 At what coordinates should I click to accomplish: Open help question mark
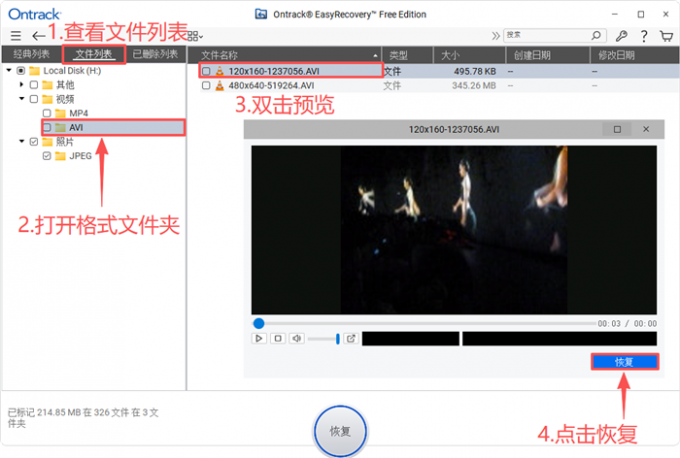644,36
